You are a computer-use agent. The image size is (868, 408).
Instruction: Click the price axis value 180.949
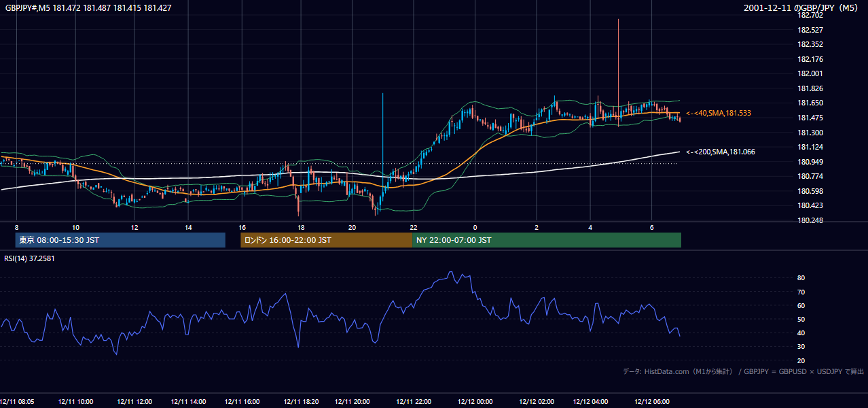[810, 162]
